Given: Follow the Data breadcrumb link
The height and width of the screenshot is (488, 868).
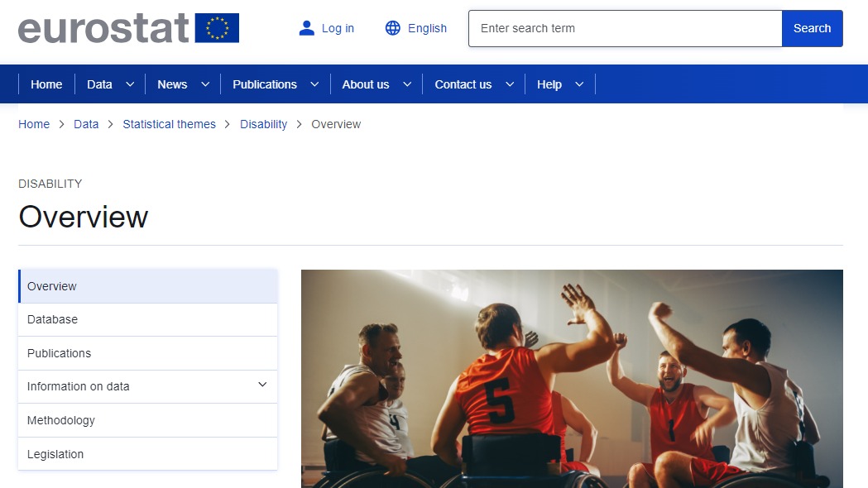Looking at the screenshot, I should [x=86, y=125].
